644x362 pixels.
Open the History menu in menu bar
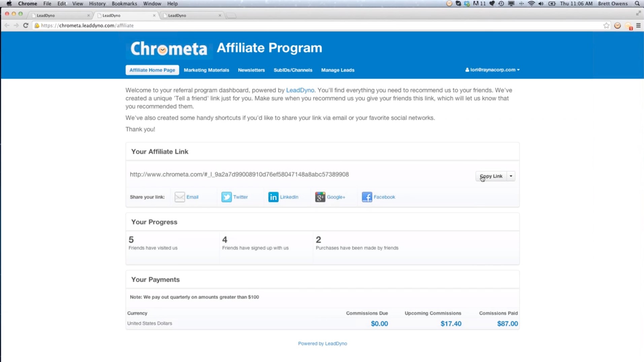coord(97,4)
